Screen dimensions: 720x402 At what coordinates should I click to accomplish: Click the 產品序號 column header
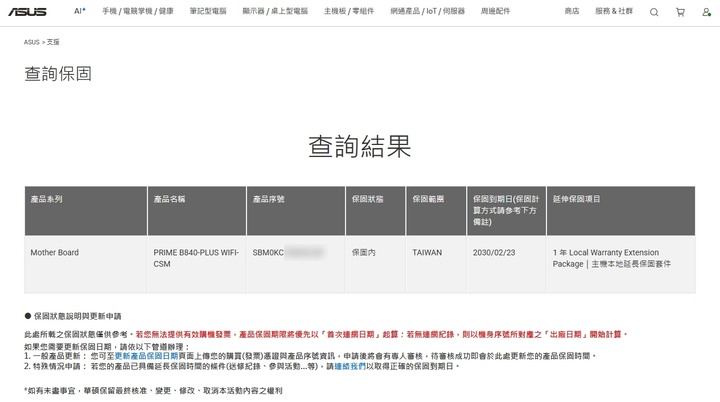(296, 211)
